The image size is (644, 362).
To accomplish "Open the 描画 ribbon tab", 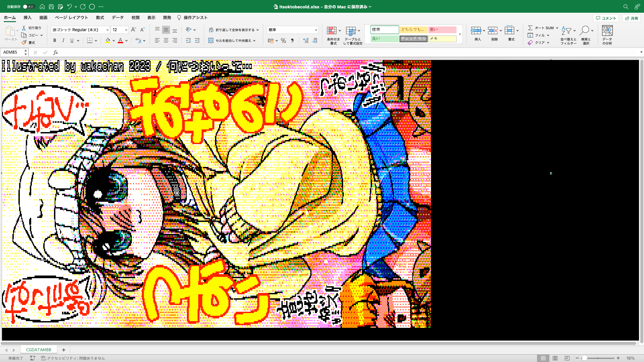I will [x=43, y=18].
